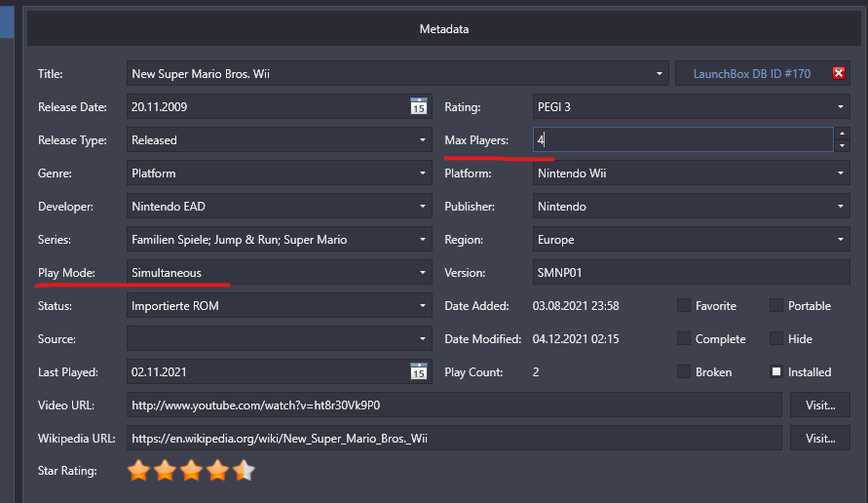Open the Rating dropdown showing PEGI 3
Viewport: 868px width, 503px height.
(x=691, y=106)
